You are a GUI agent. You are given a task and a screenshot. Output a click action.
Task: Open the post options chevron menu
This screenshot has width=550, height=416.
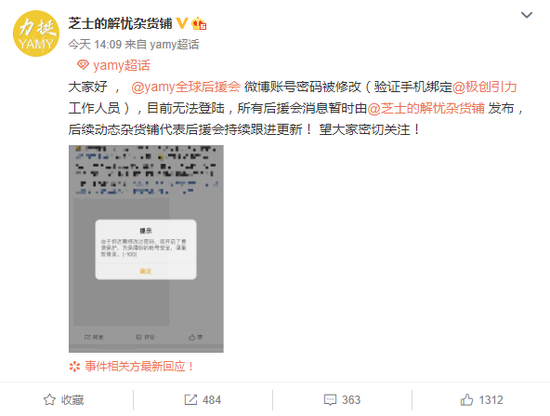(x=526, y=15)
